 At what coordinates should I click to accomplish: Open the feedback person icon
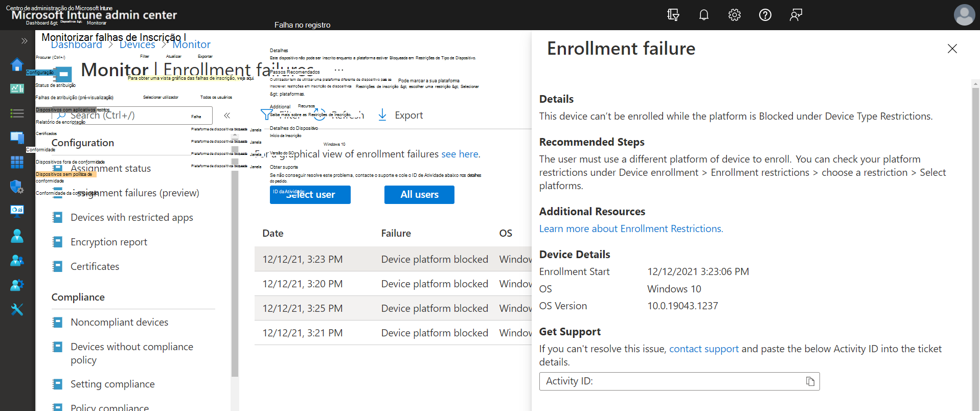795,15
